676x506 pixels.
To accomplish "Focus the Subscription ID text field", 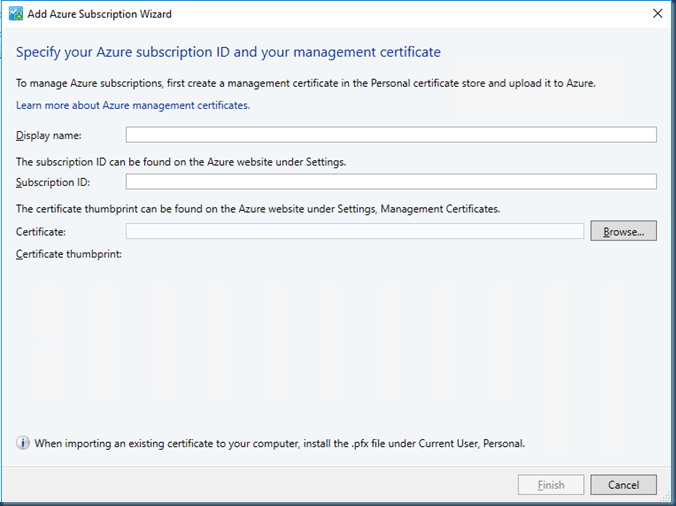I will pos(391,181).
